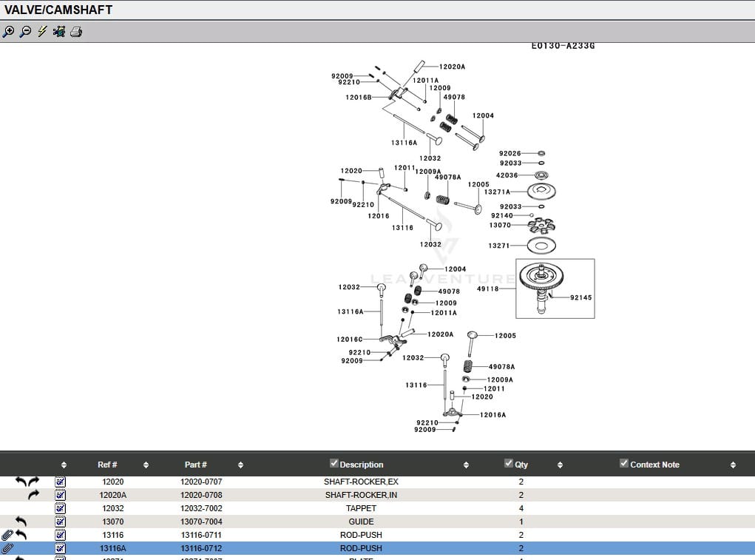Click part number 12032-7002
The width and height of the screenshot is (755, 560).
[201, 508]
